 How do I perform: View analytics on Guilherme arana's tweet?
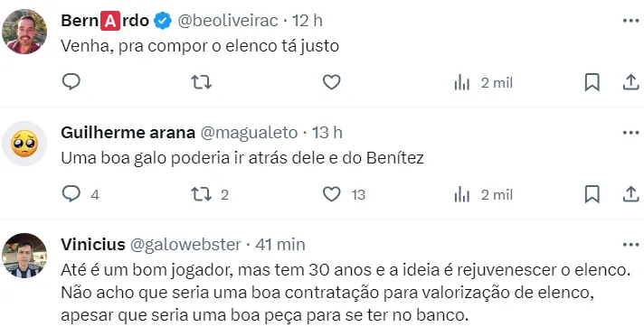[483, 195]
